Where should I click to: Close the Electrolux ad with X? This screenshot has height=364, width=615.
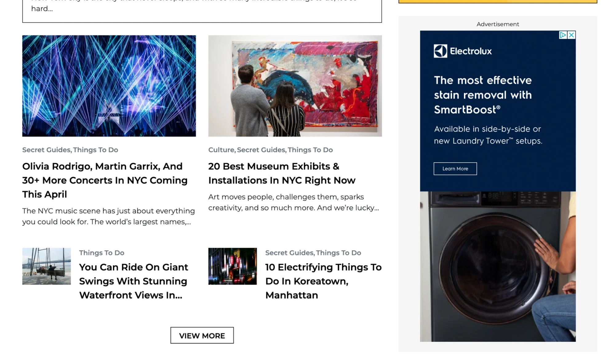tap(571, 35)
